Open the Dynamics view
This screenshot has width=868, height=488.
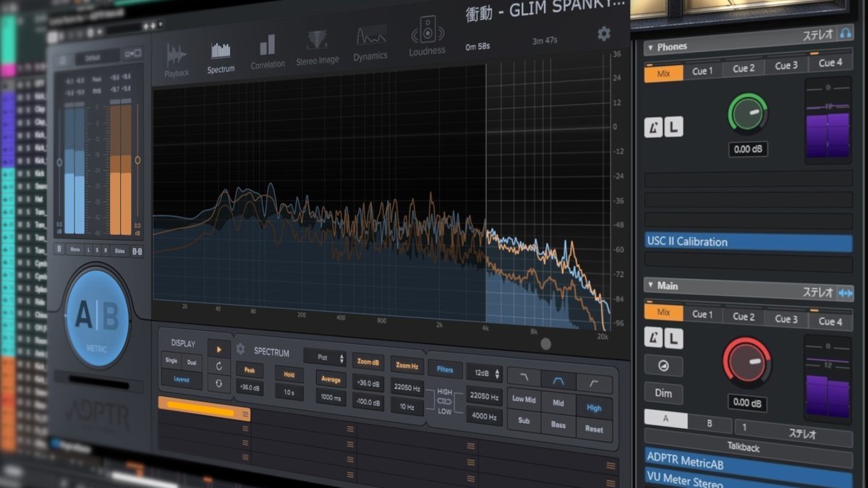tap(370, 44)
